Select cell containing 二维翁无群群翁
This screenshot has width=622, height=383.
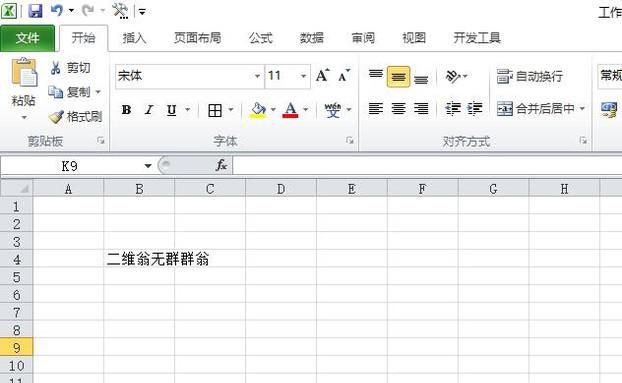pos(139,259)
